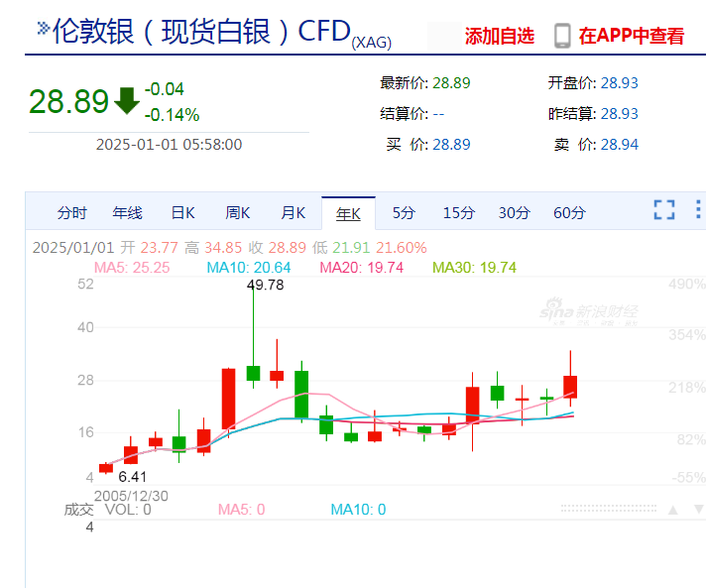
Task: Click the 49.78 peak candlestick
Action: (253, 372)
